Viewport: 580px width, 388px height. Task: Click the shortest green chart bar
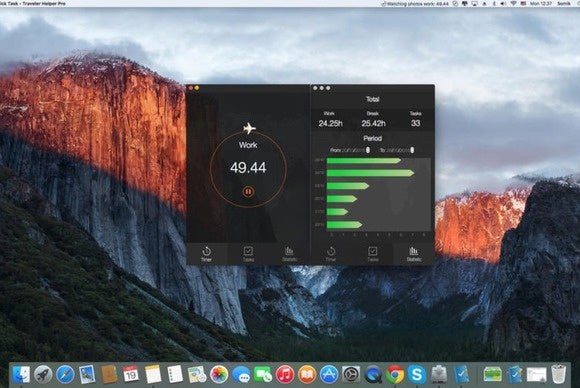pos(337,212)
